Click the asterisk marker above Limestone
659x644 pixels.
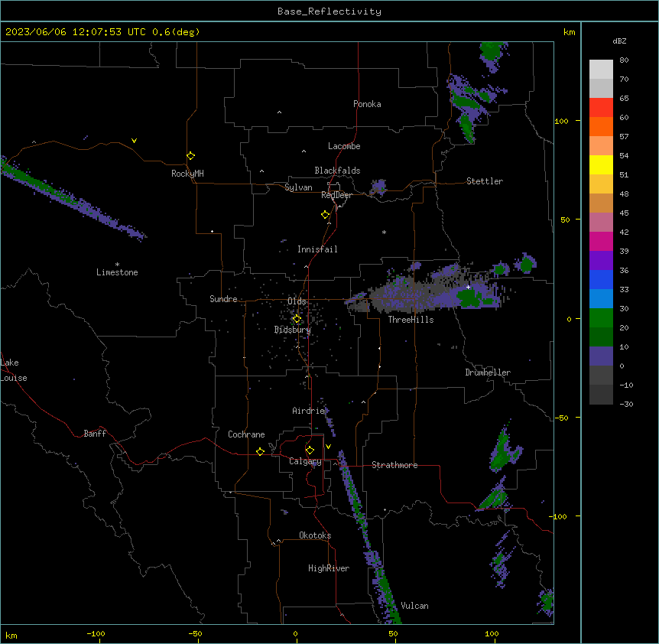coord(117,265)
